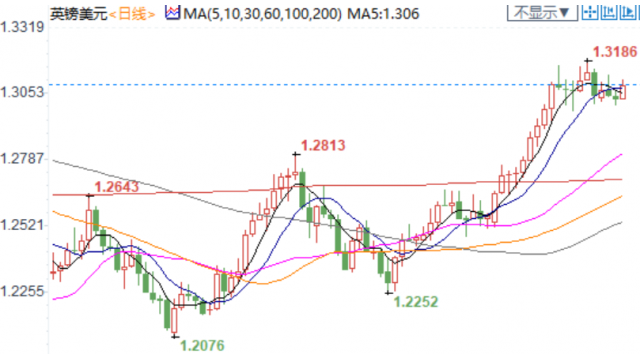Click the 日线 period label
The height and width of the screenshot is (360, 640).
132,14
